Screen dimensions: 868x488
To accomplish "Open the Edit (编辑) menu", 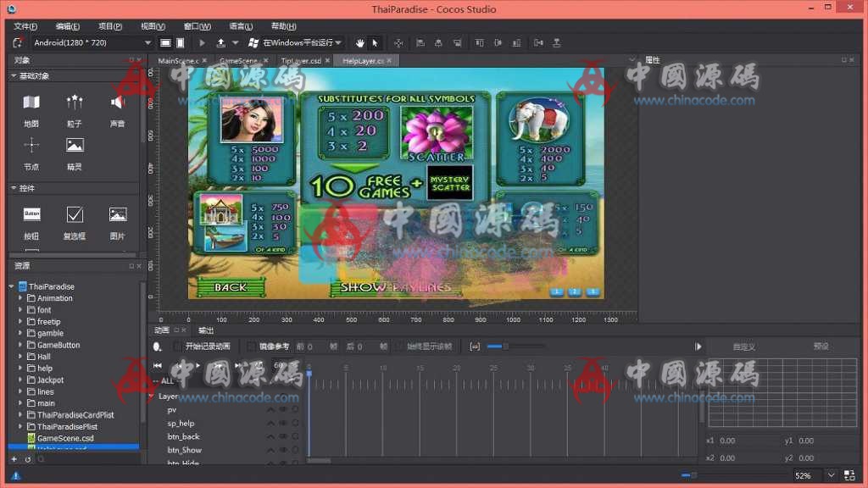I will coord(68,26).
